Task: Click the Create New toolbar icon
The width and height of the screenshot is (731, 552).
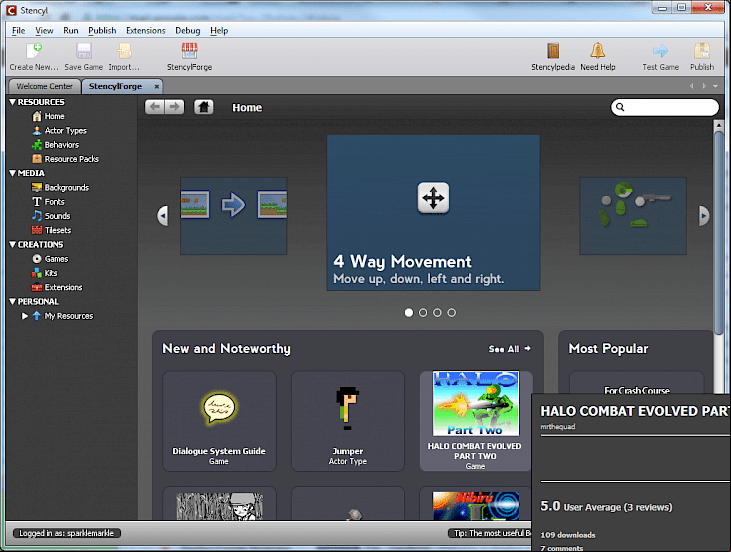Action: coord(34,50)
